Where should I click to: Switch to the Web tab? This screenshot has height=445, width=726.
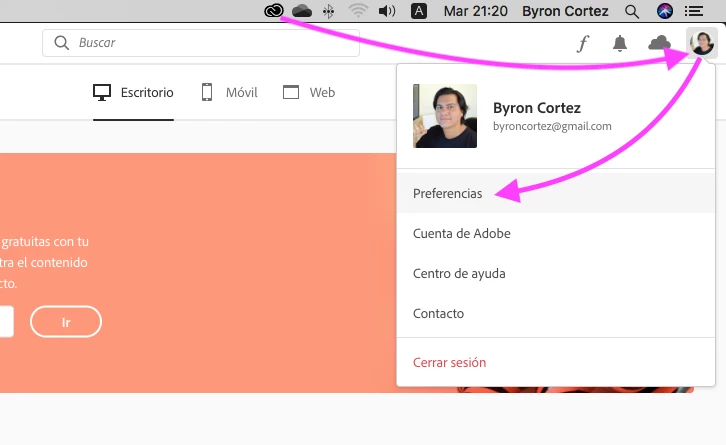(x=309, y=93)
